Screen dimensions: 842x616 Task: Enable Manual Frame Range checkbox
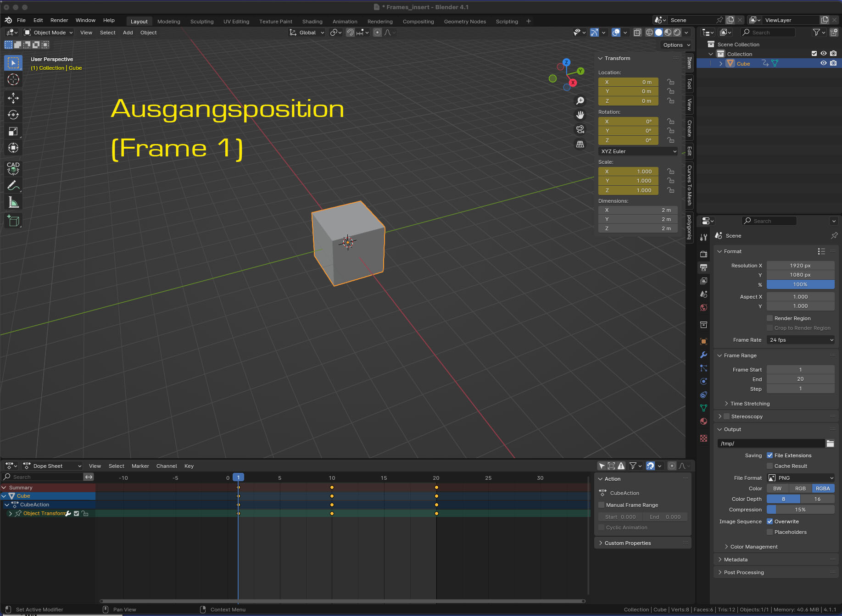(602, 505)
